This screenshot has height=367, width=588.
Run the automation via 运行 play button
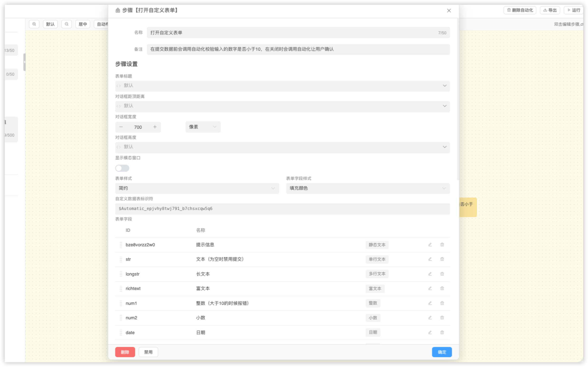574,10
